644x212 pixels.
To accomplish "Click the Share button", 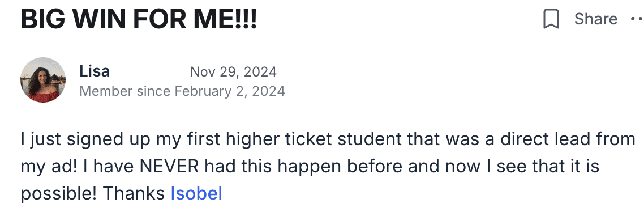I will (x=595, y=19).
